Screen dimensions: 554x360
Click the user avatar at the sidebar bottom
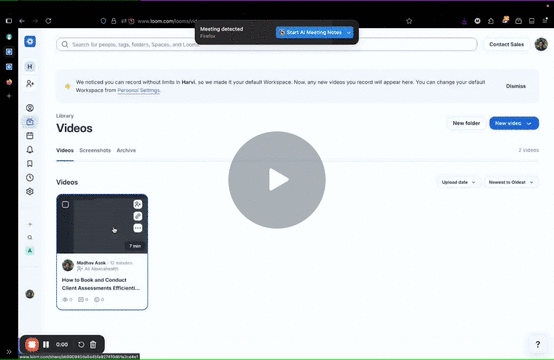(x=30, y=294)
